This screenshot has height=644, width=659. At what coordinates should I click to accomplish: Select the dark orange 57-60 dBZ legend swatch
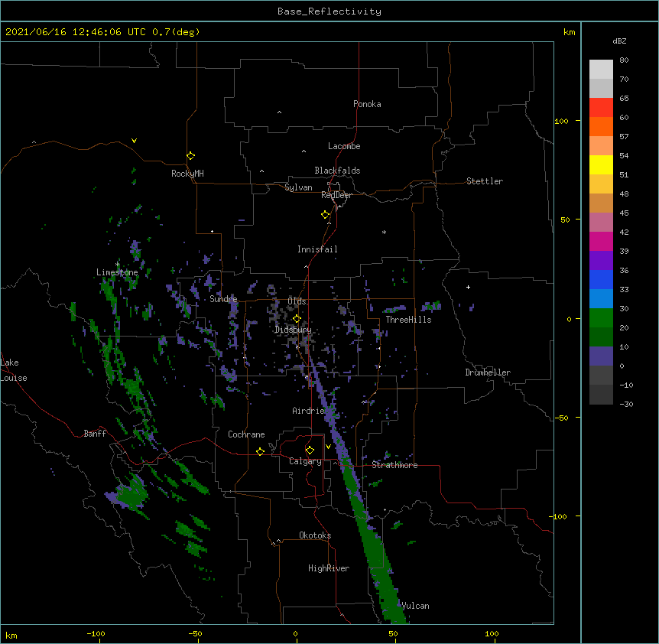point(601,126)
